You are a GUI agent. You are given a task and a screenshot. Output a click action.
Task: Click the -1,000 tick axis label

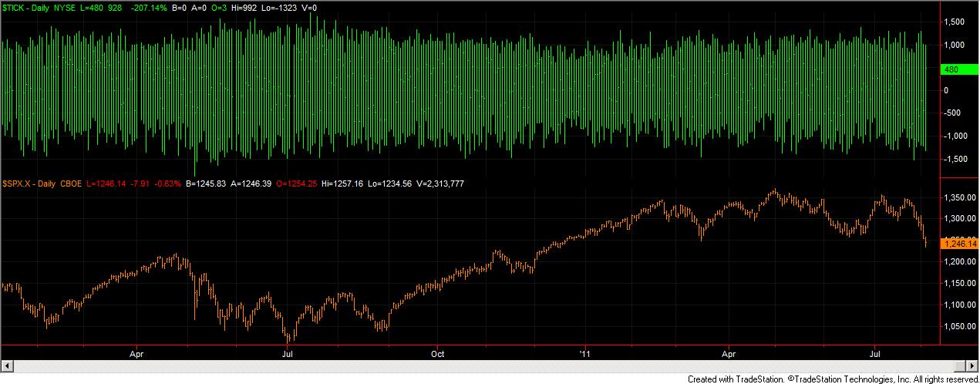pos(955,136)
